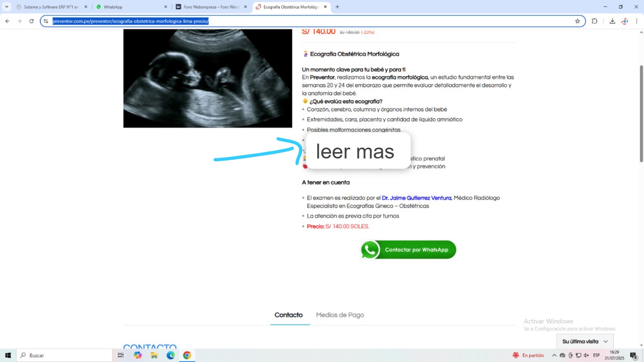
Task: Switch to the Foro Webempresa tab
Action: pos(211,7)
